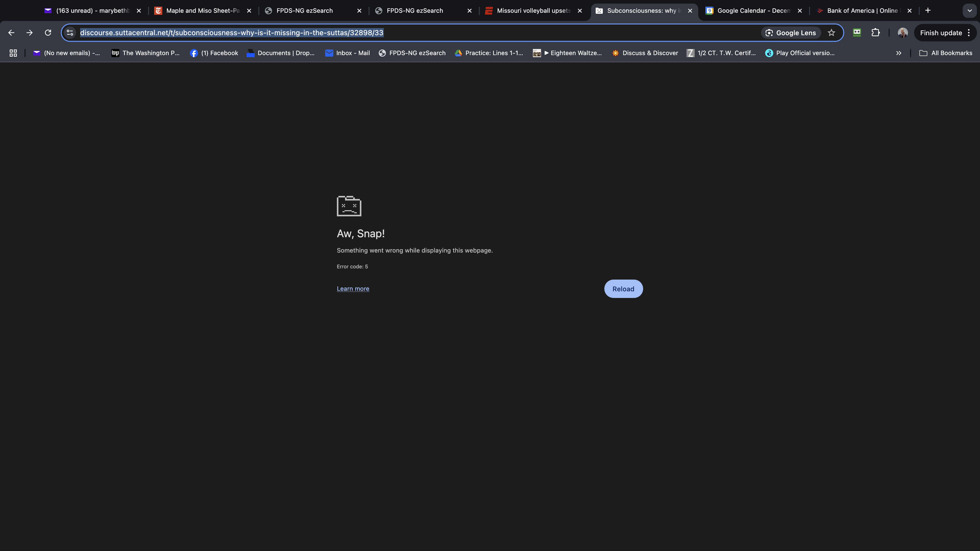Close the 163 unread mail tab
The image size is (980, 551).
click(x=139, y=11)
